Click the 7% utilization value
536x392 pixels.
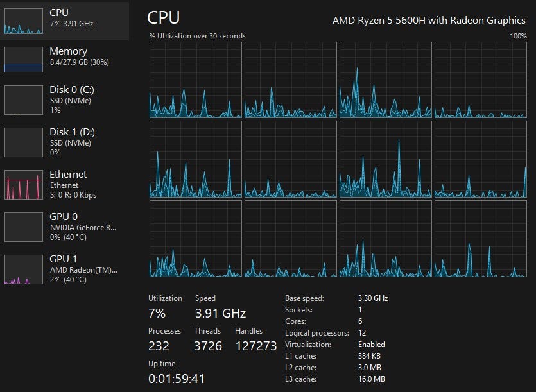pyautogui.click(x=157, y=314)
